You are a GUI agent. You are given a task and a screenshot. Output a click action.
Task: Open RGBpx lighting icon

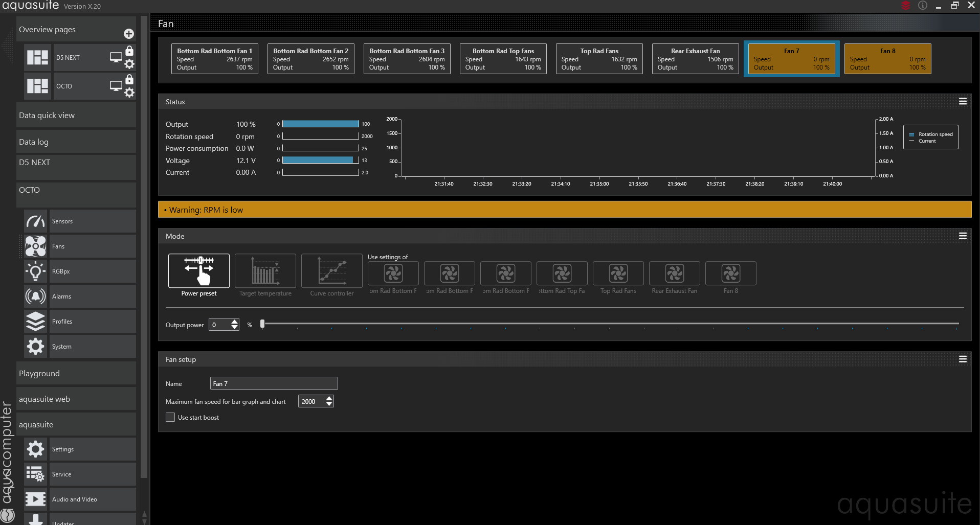[35, 271]
